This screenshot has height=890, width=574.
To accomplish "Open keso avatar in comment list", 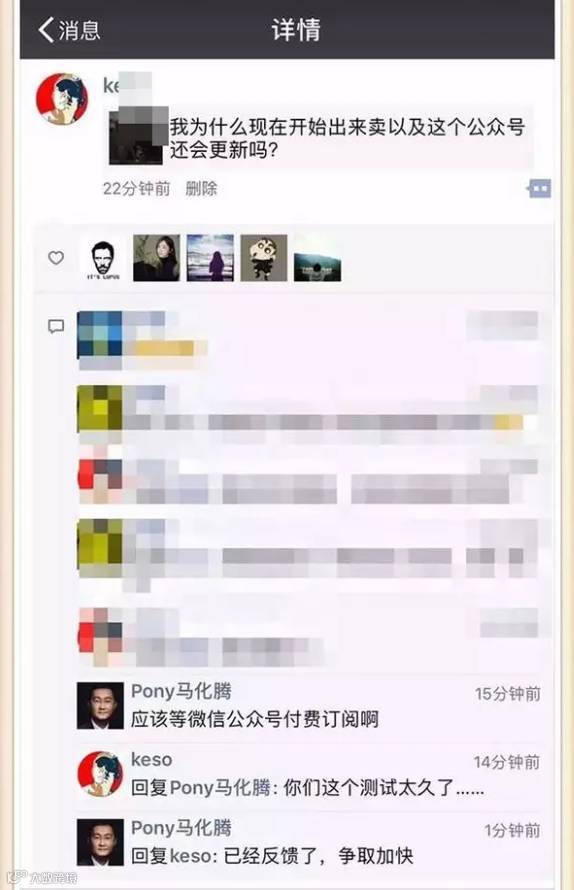I will (100, 774).
